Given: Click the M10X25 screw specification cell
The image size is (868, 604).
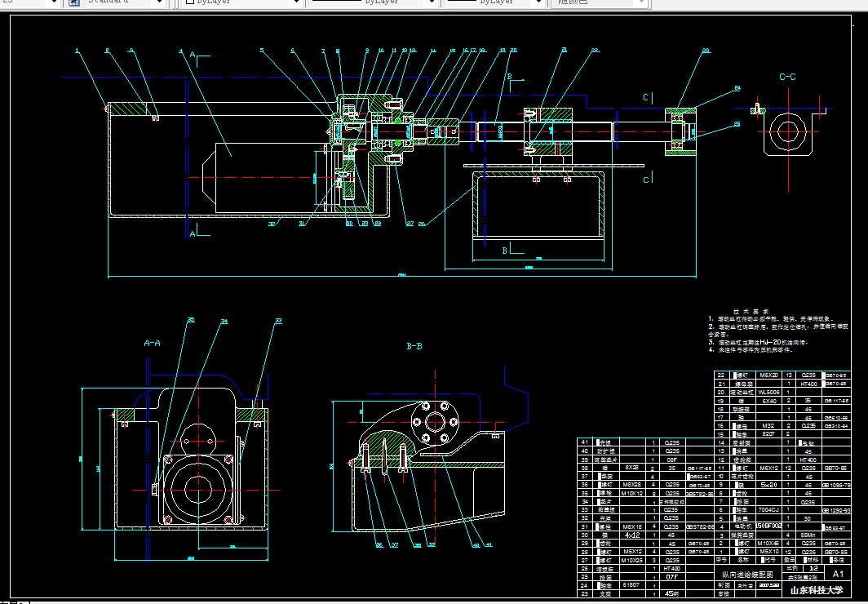Looking at the screenshot, I should 631,560.
